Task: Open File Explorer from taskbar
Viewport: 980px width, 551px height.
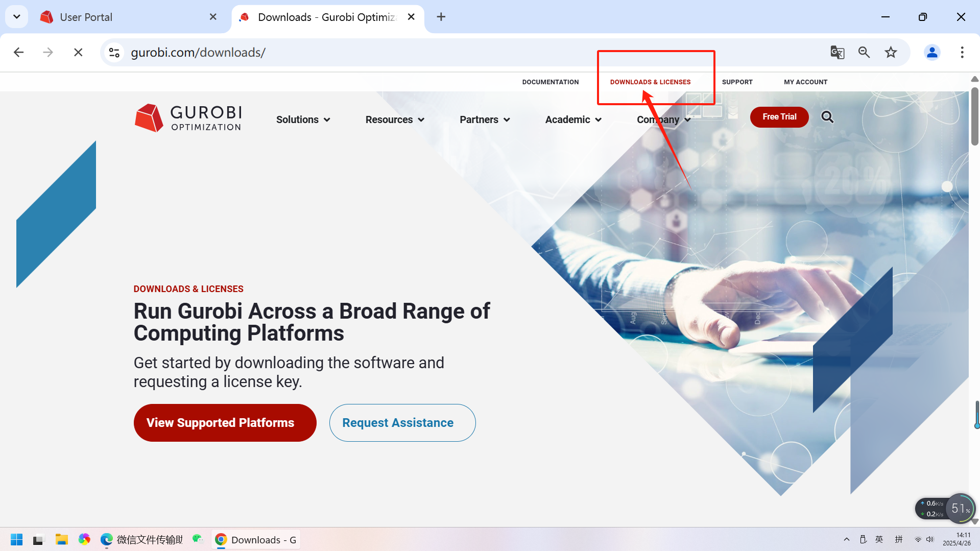Action: point(62,539)
